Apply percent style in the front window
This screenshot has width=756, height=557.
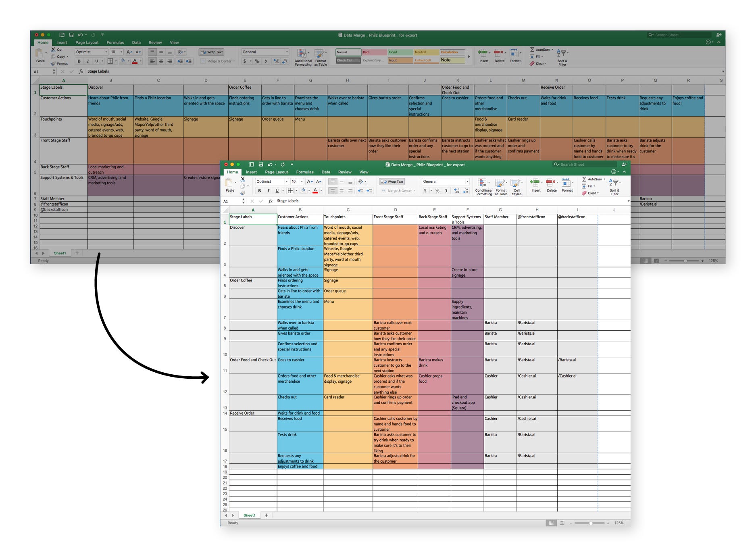point(437,191)
